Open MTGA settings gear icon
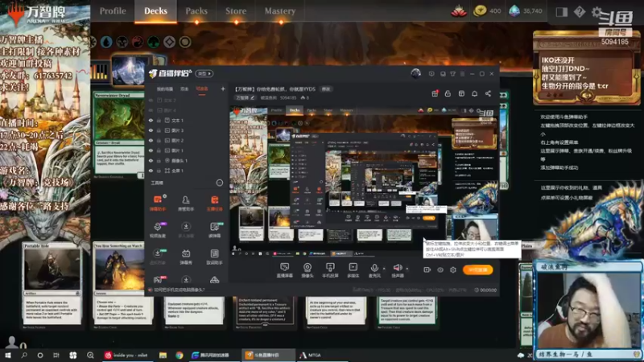Viewport: 644px width, 362px height. 597,11
